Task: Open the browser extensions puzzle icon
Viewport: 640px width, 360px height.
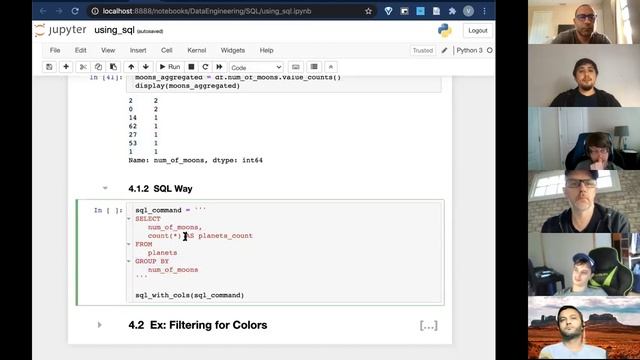Action: tap(452, 11)
